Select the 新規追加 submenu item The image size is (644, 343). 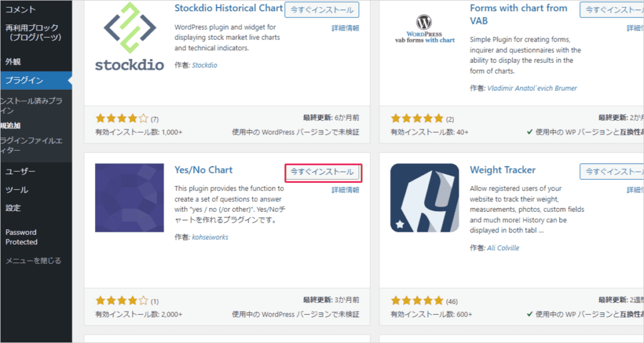pos(10,126)
